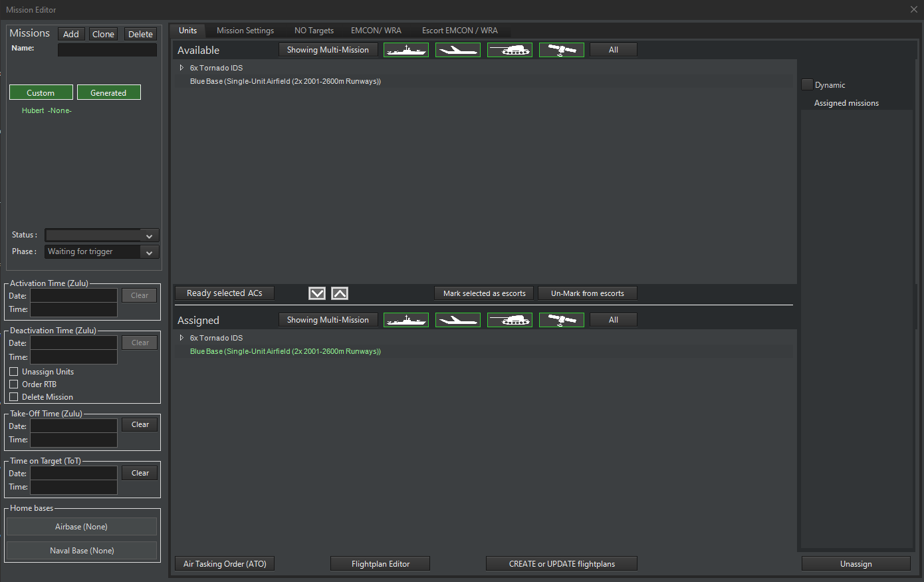Clear the Time on Target
The height and width of the screenshot is (582, 924).
tap(140, 473)
